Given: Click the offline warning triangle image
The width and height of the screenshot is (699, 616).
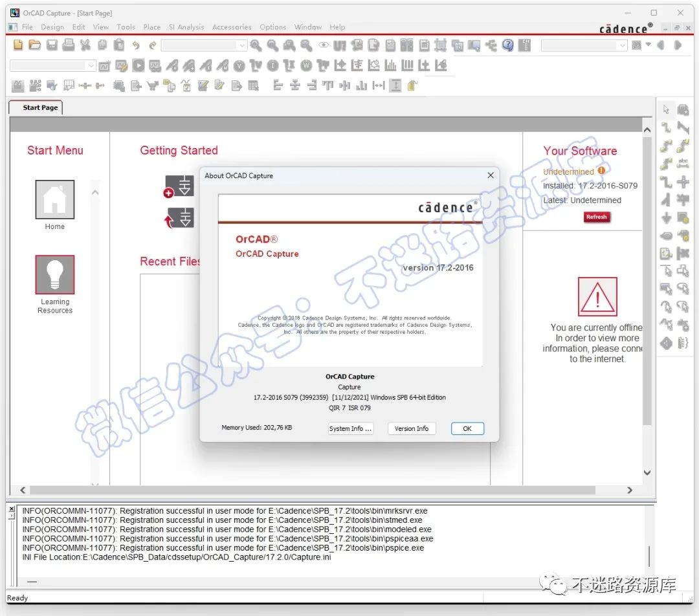Looking at the screenshot, I should 597,296.
